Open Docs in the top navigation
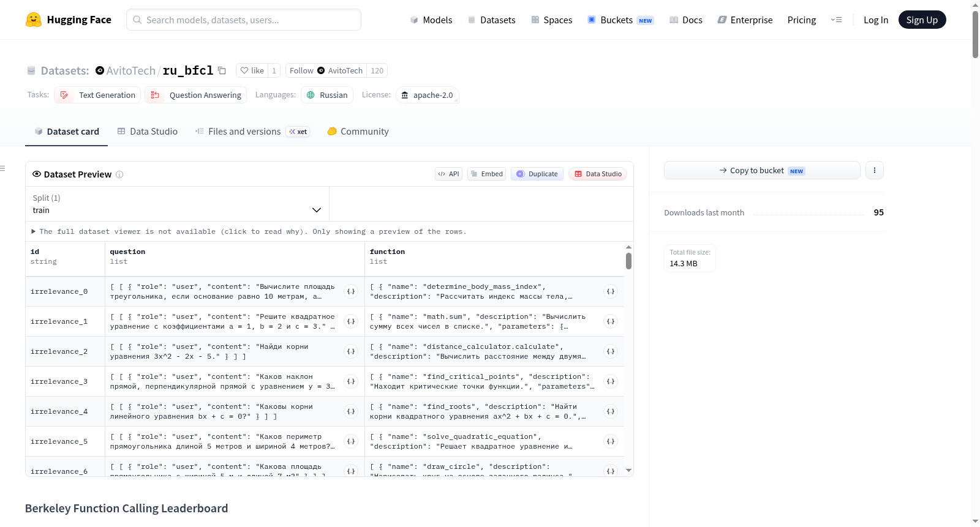This screenshot has height=527, width=980. click(685, 20)
